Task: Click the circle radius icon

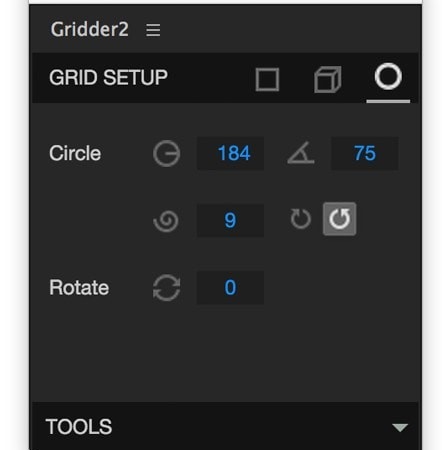Action: click(x=166, y=153)
